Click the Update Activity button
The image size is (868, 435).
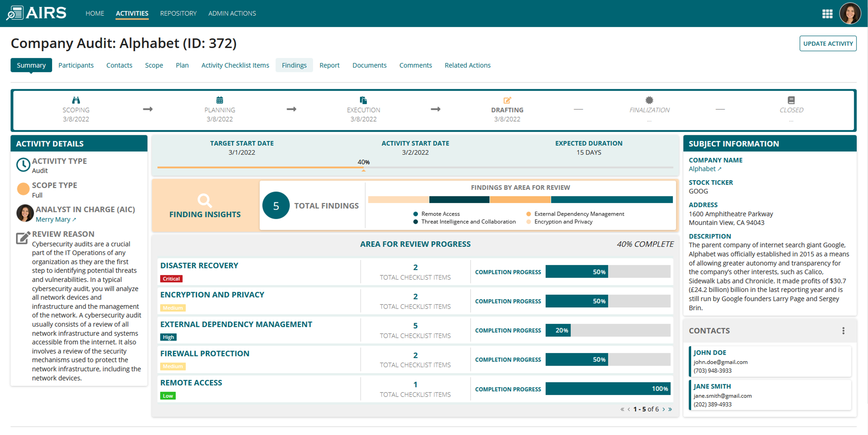click(828, 43)
